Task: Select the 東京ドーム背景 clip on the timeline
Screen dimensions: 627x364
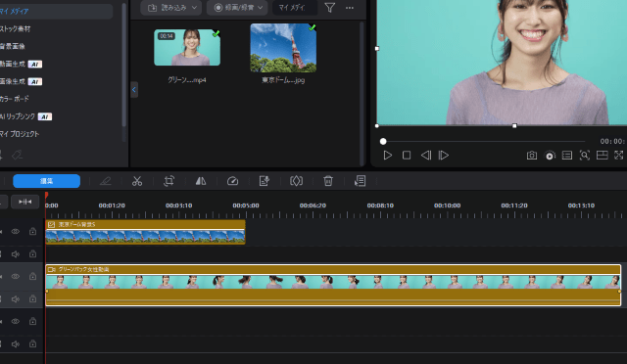Action: coord(145,232)
